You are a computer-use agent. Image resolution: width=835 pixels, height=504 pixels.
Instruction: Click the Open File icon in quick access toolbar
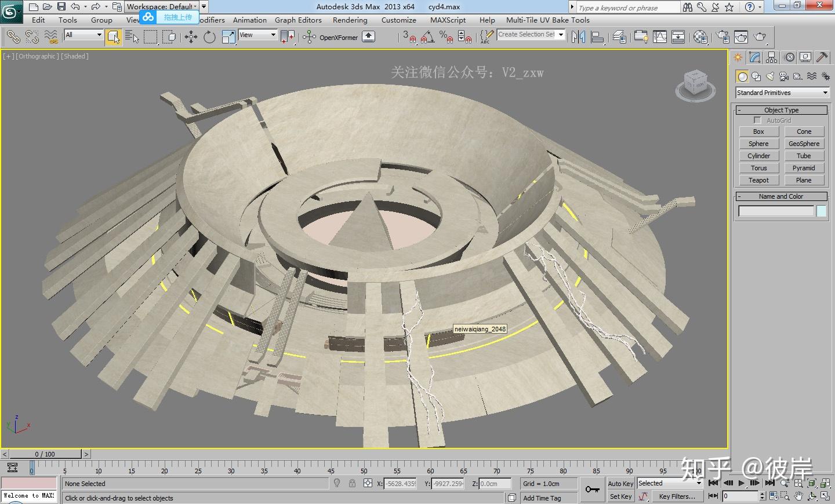(x=47, y=7)
